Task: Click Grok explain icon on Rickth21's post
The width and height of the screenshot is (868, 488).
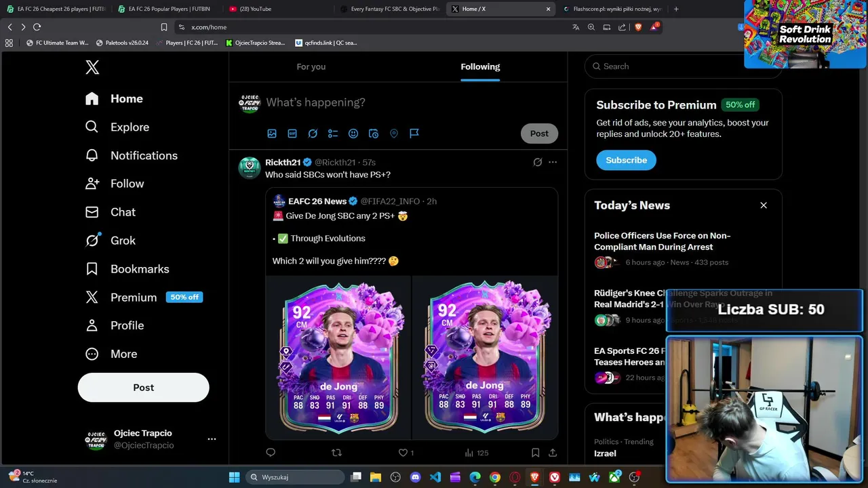Action: (x=538, y=163)
